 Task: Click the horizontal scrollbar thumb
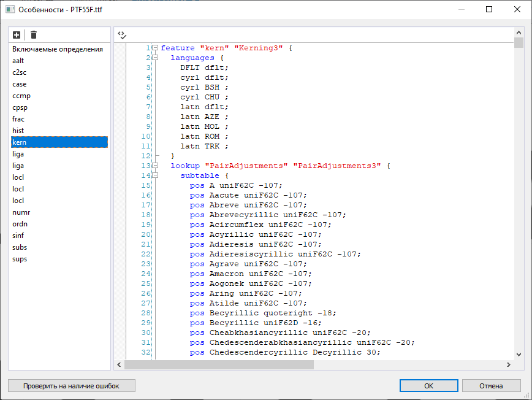[219, 364]
